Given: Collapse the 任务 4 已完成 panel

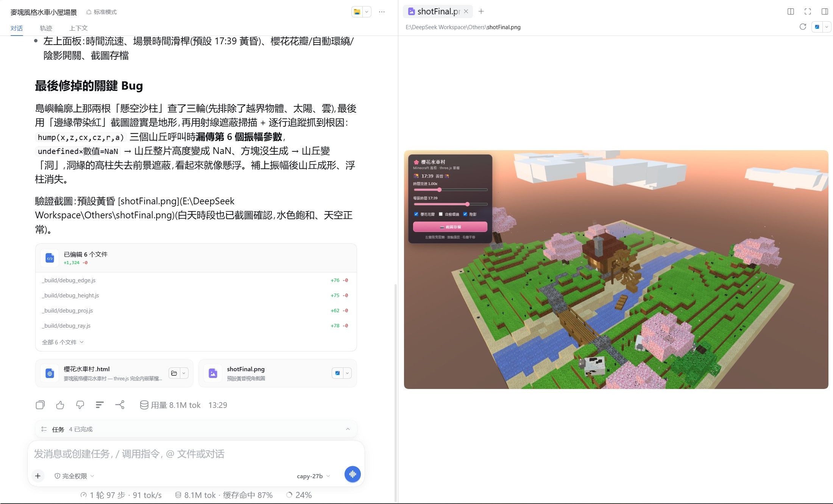Looking at the screenshot, I should pyautogui.click(x=348, y=429).
